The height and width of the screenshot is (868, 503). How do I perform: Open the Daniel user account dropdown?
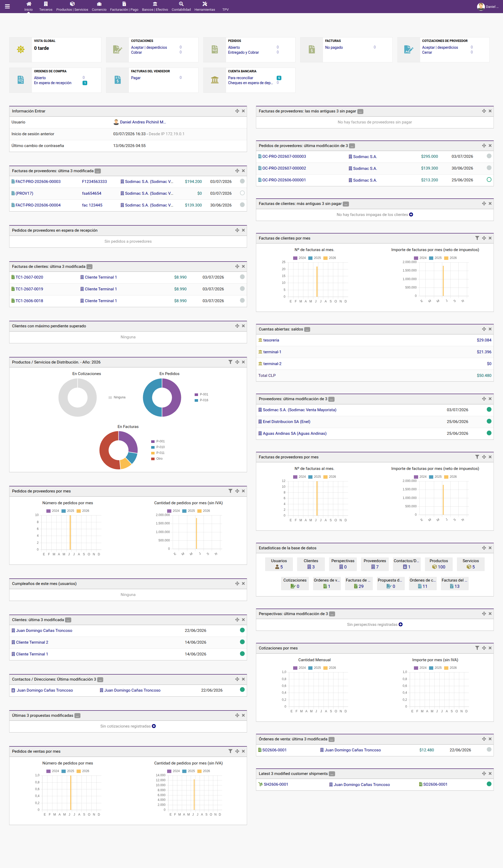(488, 7)
